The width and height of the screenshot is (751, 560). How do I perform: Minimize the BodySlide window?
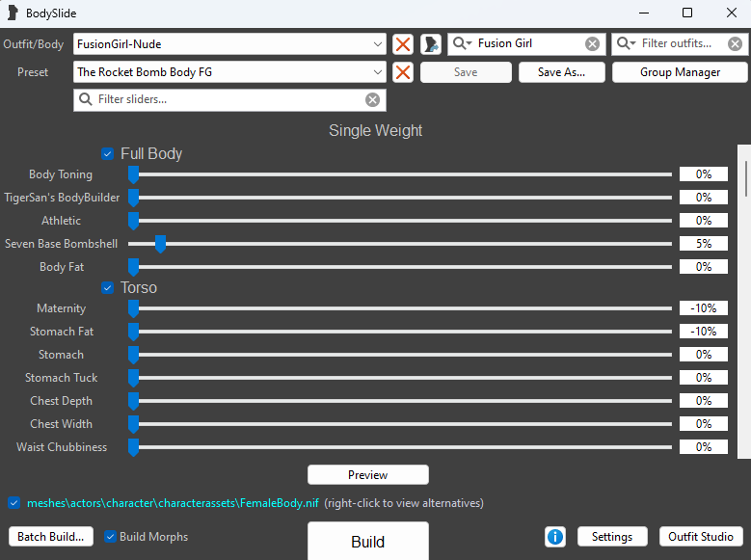644,13
